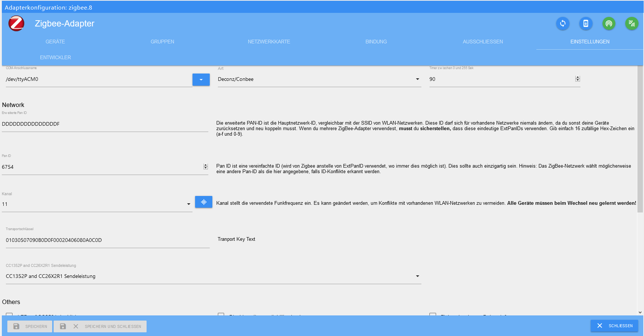Expand the Art dropdown showing Deconz/Conbee
The image size is (644, 336).
coord(319,79)
